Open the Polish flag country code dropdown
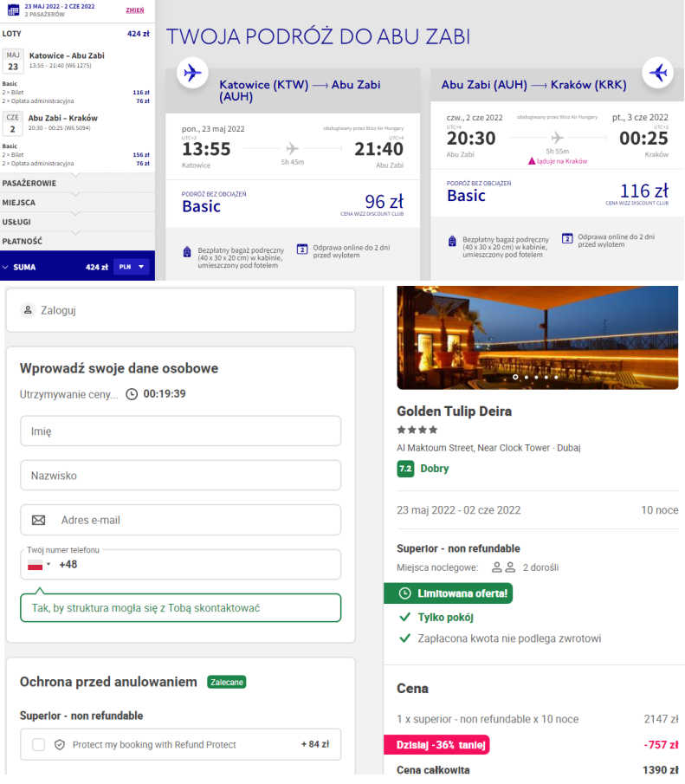The width and height of the screenshot is (685, 784). (39, 565)
